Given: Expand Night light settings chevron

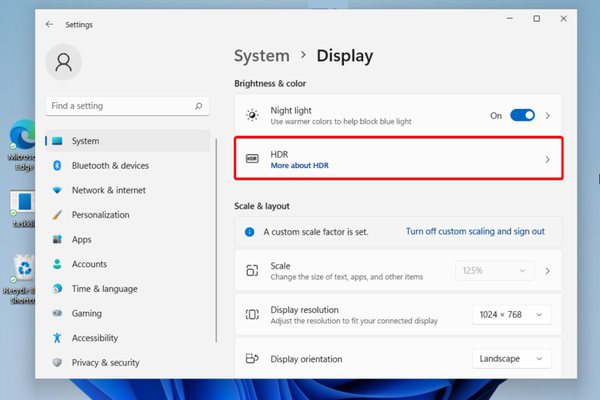Looking at the screenshot, I should pyautogui.click(x=547, y=115).
